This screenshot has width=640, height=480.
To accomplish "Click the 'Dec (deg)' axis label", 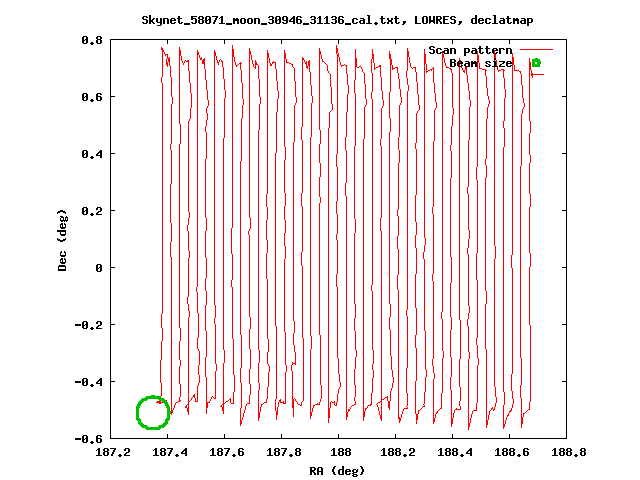I will click(x=62, y=240).
